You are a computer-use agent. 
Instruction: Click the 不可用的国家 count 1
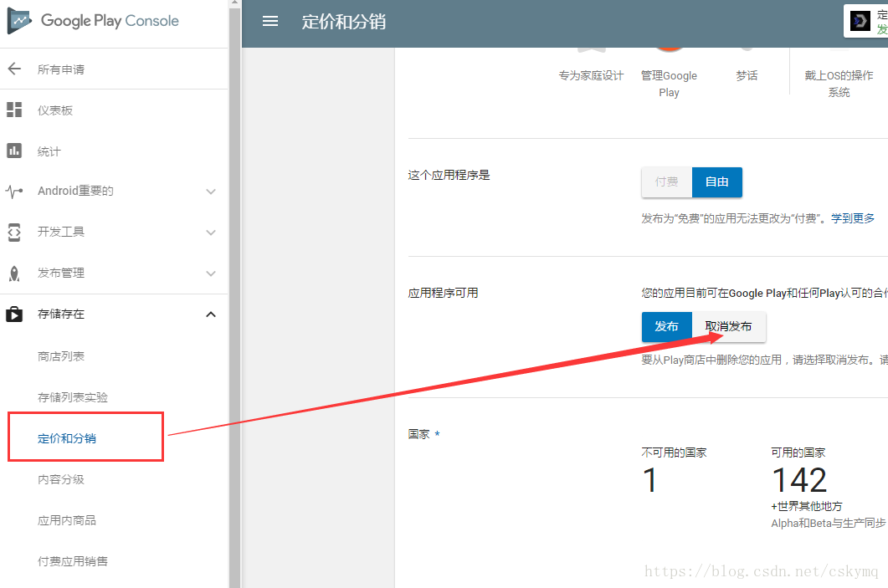[x=649, y=480]
